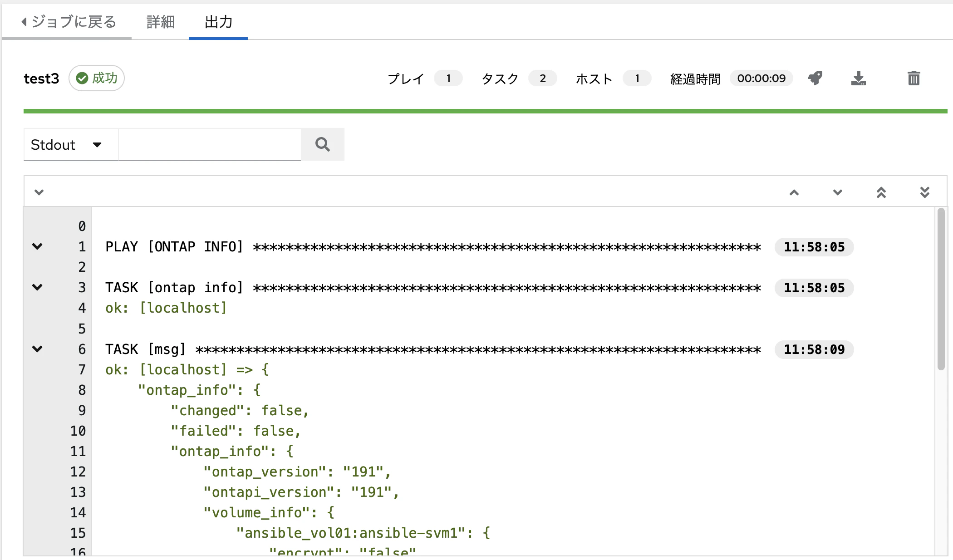Click the output search text field
The height and width of the screenshot is (560, 953).
(x=209, y=144)
